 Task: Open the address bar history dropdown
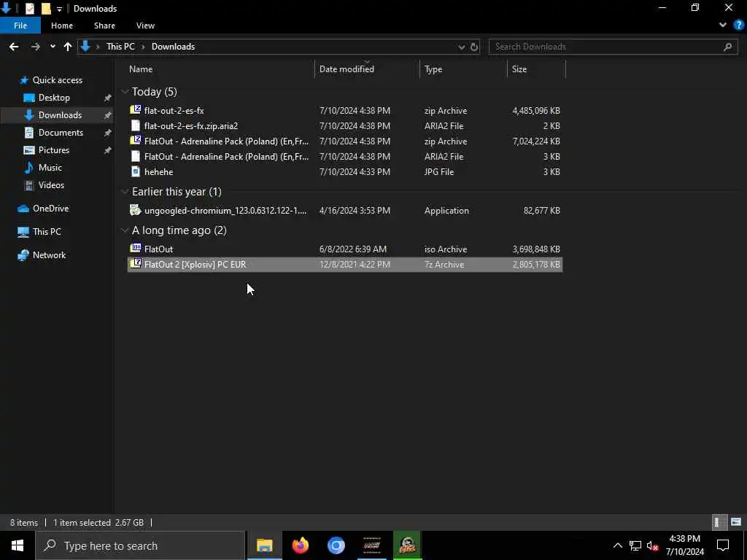pos(461,47)
